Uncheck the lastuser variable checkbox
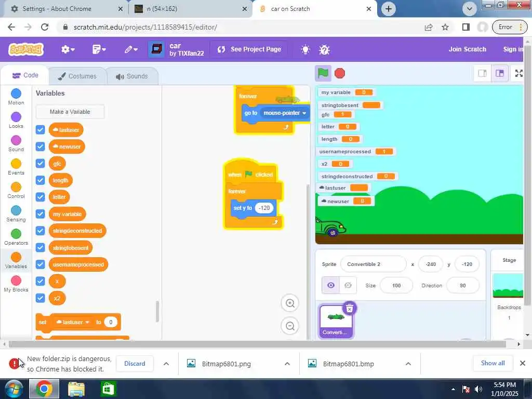 [40, 129]
